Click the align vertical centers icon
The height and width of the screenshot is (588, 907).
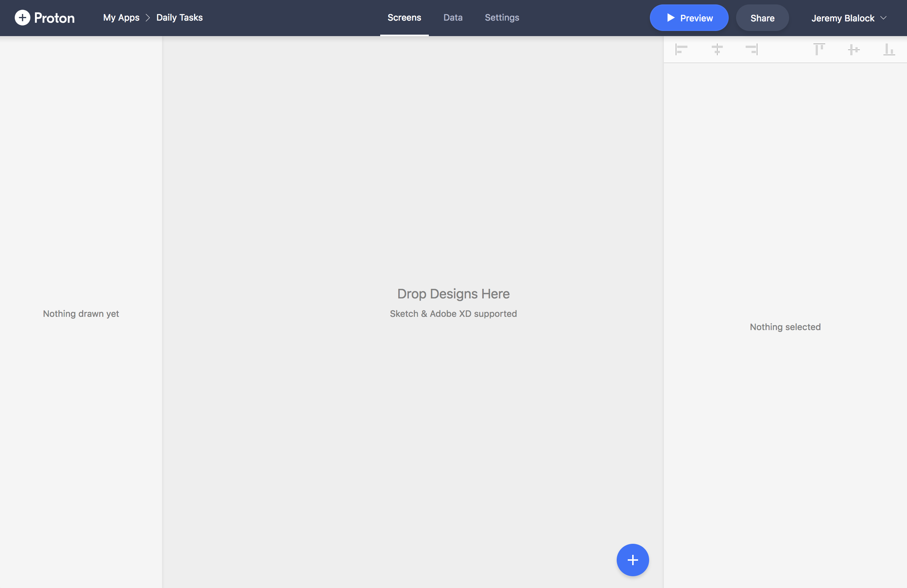(x=854, y=49)
